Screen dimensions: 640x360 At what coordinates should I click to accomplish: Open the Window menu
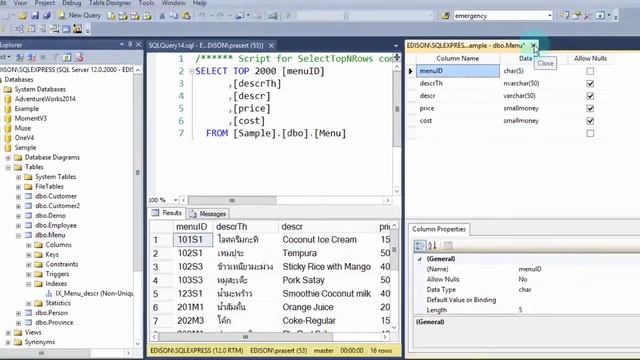pos(173,3)
